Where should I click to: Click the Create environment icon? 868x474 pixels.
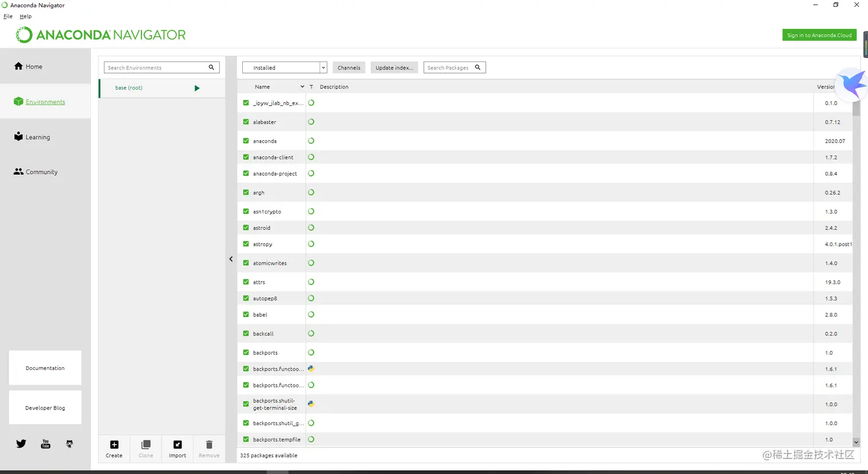coord(114,445)
